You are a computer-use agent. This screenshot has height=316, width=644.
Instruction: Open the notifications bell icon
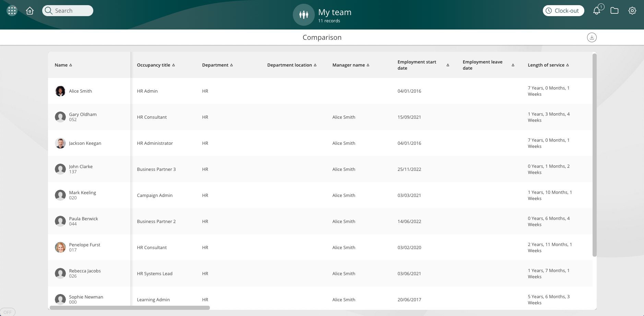click(597, 11)
